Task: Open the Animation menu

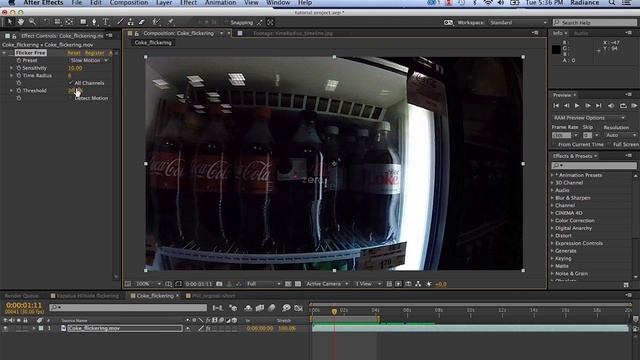Action: pos(220,3)
